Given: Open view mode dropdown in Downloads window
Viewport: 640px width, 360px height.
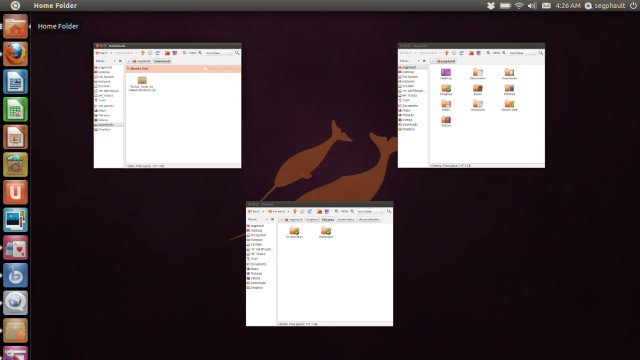Looking at the screenshot, I should 218,53.
